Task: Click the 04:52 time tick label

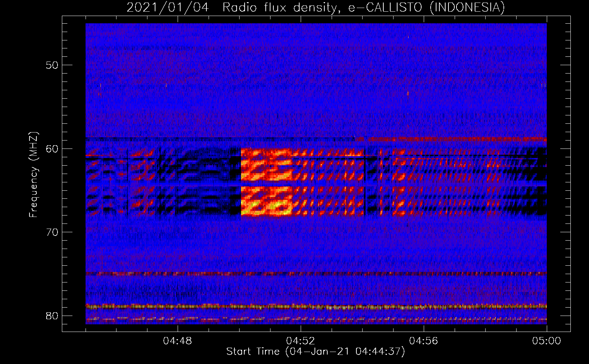Action: point(301,341)
